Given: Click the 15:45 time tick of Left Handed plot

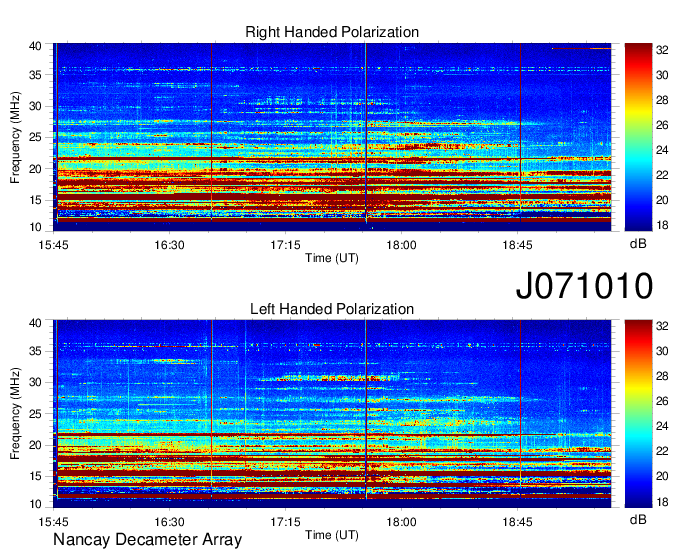Looking at the screenshot, I should pyautogui.click(x=53, y=522).
